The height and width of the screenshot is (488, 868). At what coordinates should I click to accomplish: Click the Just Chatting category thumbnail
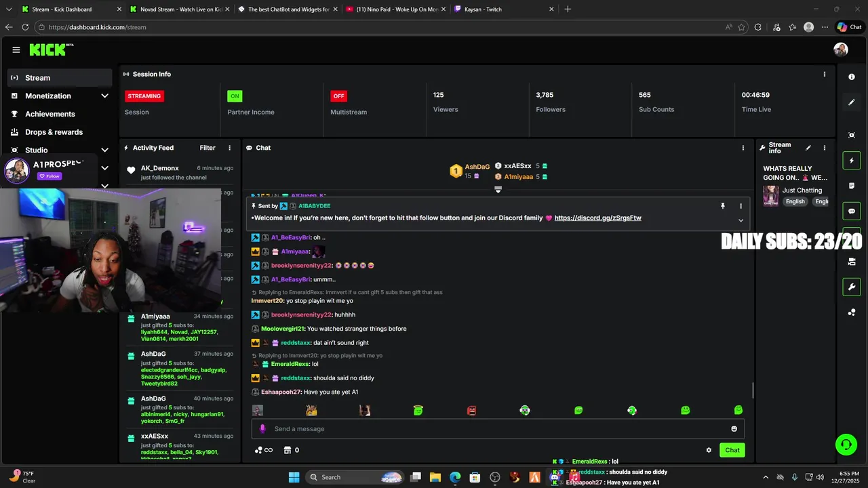point(770,196)
